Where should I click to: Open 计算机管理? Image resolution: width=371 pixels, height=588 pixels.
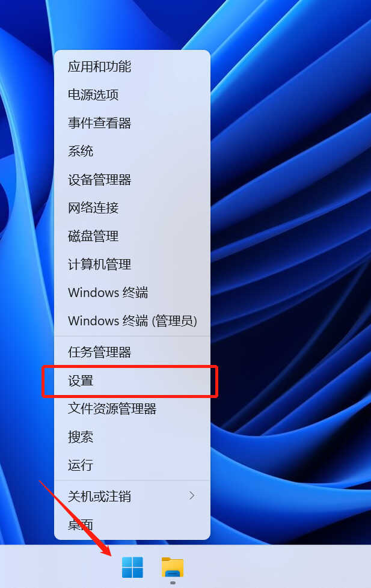click(x=132, y=265)
